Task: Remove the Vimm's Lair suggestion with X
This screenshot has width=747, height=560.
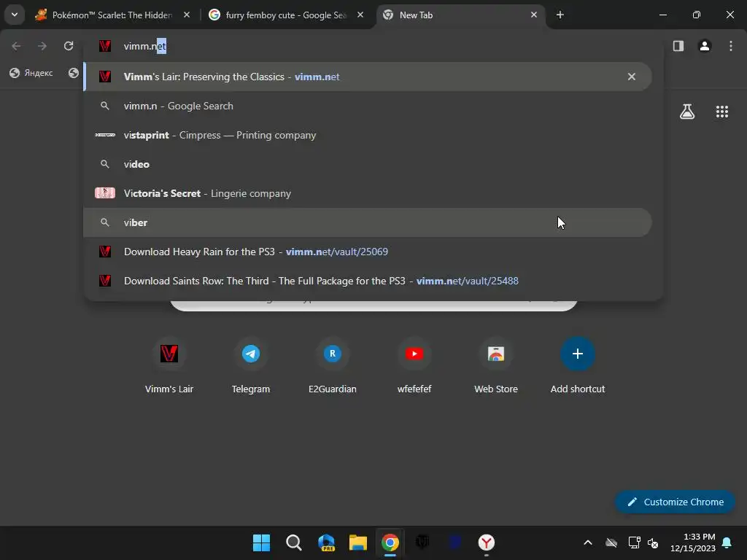Action: click(x=631, y=77)
